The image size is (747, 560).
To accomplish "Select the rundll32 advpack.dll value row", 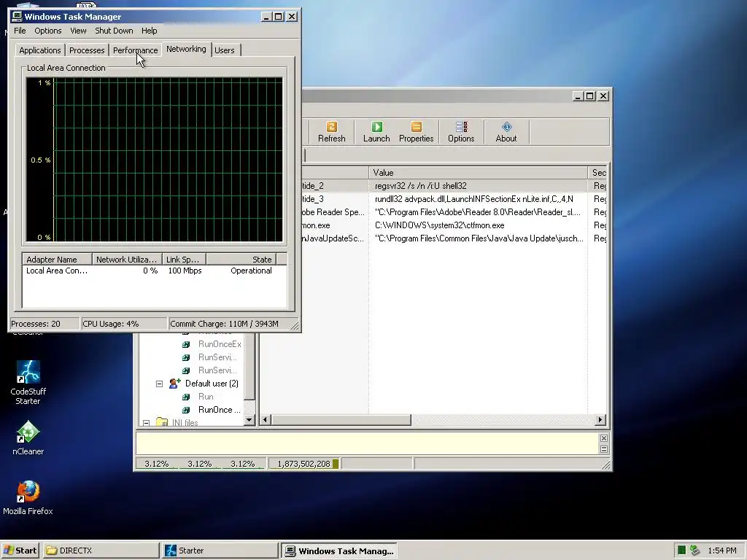I will click(x=454, y=199).
